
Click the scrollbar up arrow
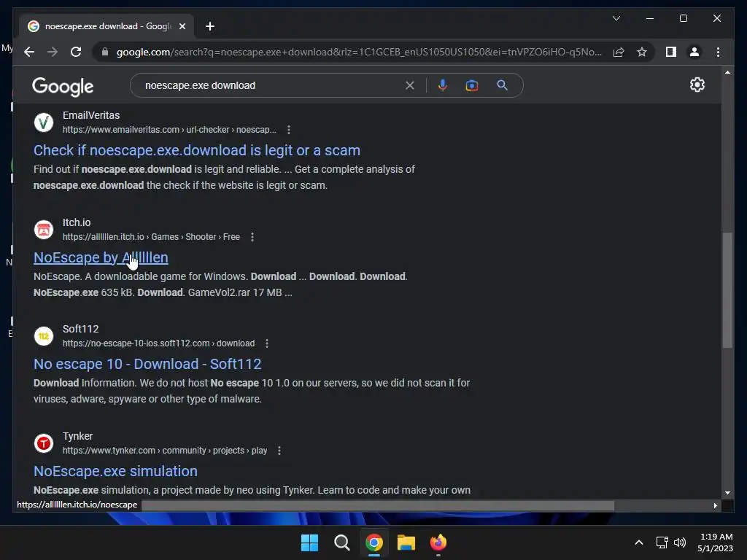pos(727,72)
